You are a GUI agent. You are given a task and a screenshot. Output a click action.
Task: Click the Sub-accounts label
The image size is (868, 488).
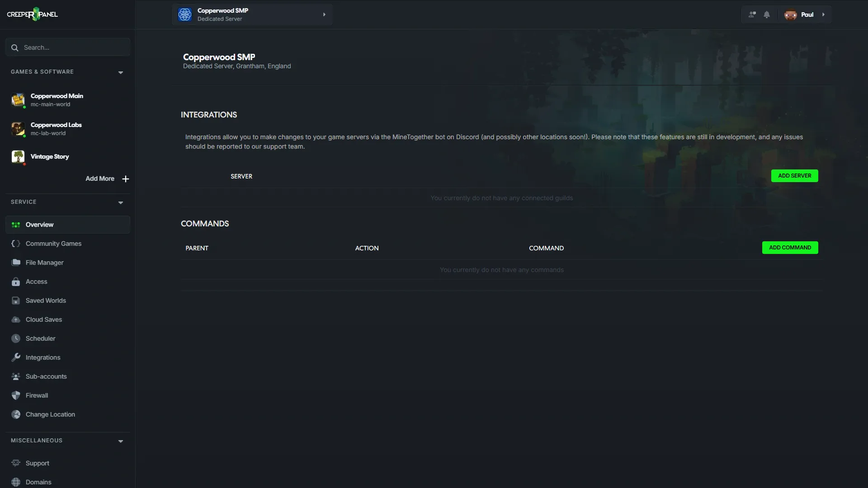tap(46, 376)
